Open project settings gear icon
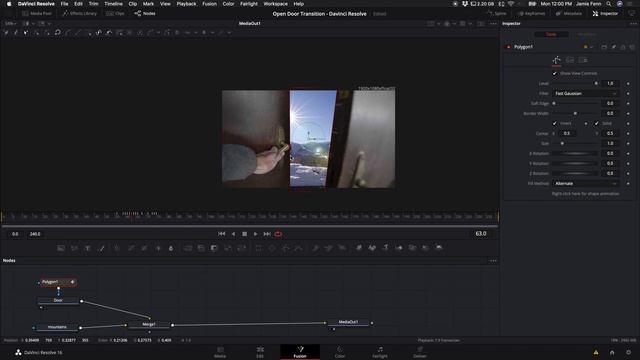640x360 pixels. 629,352
